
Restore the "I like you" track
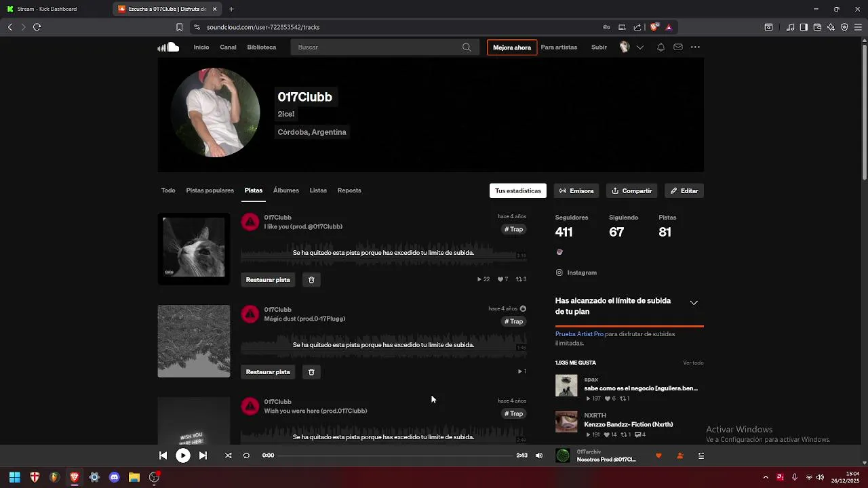pyautogui.click(x=268, y=279)
